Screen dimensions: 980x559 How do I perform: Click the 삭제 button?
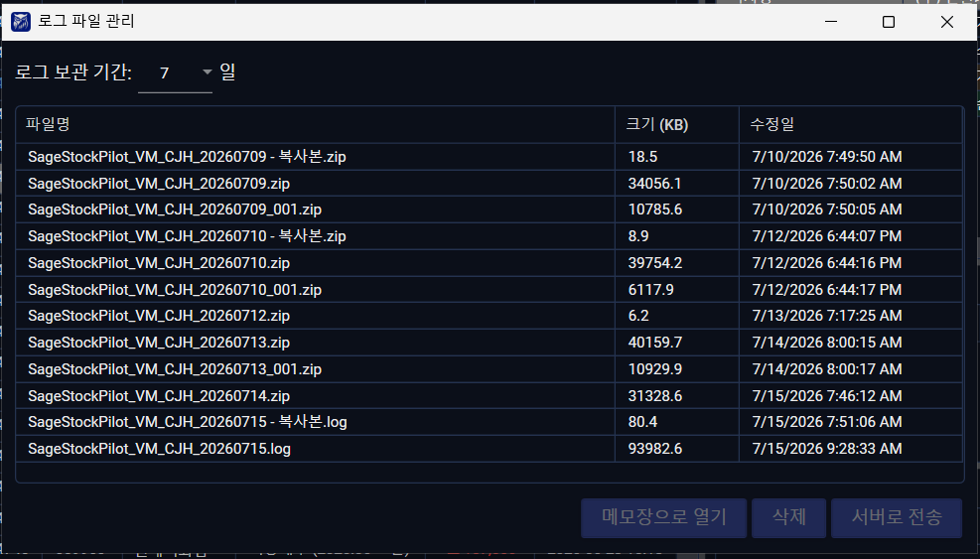click(x=788, y=517)
